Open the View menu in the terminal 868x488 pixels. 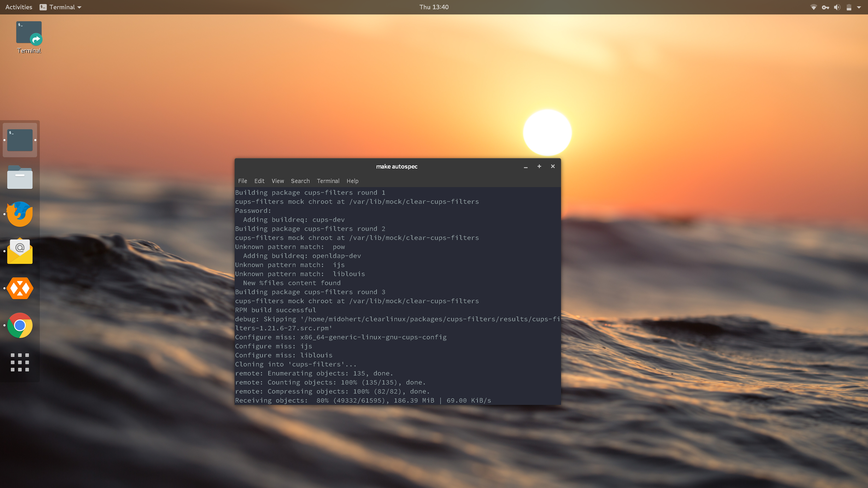tap(278, 181)
